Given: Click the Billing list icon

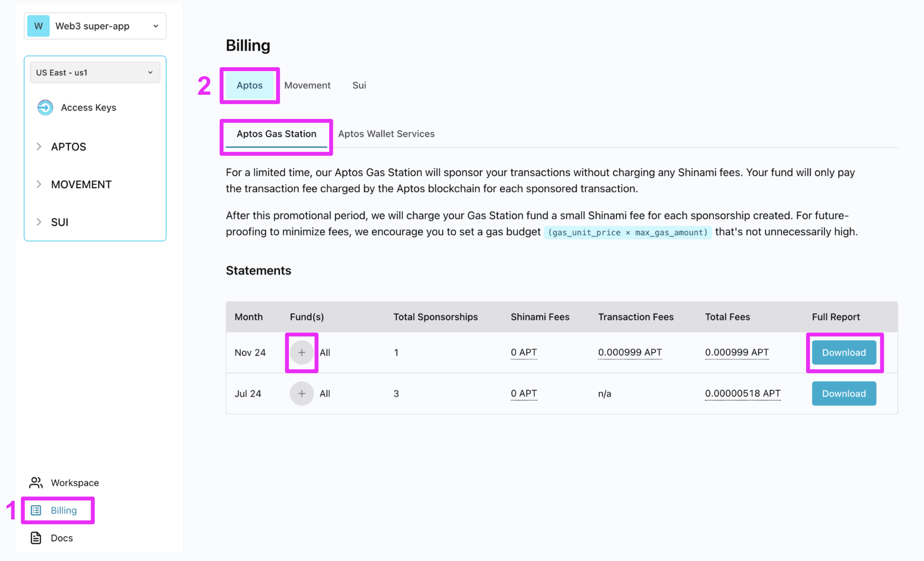Looking at the screenshot, I should pyautogui.click(x=36, y=510).
